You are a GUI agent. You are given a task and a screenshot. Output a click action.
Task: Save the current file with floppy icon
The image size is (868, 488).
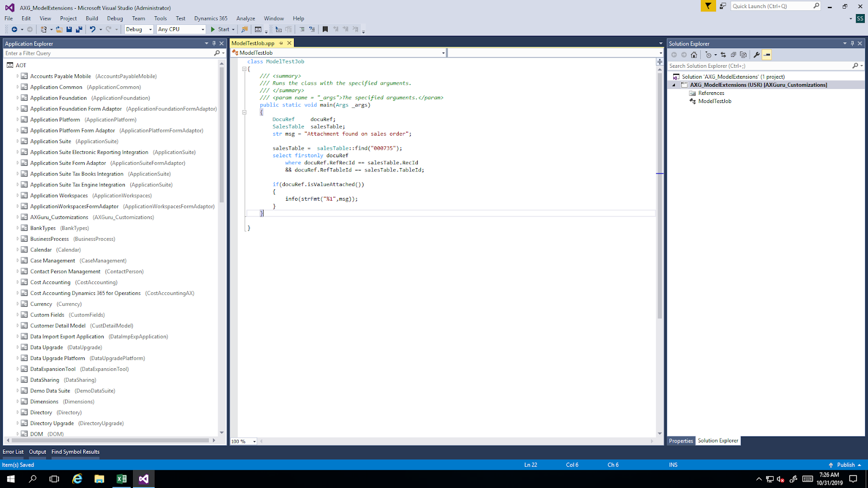coord(69,29)
